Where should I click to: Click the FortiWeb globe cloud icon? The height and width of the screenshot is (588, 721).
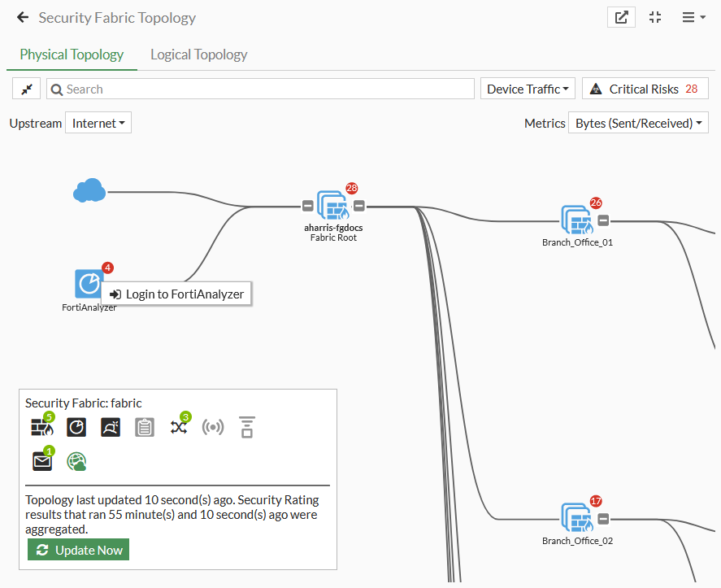(76, 461)
